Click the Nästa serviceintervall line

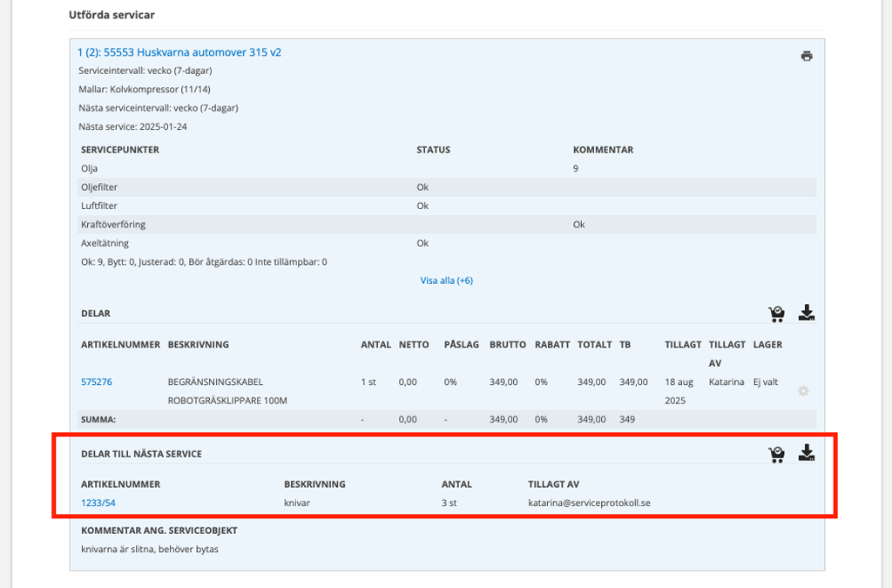coord(159,108)
